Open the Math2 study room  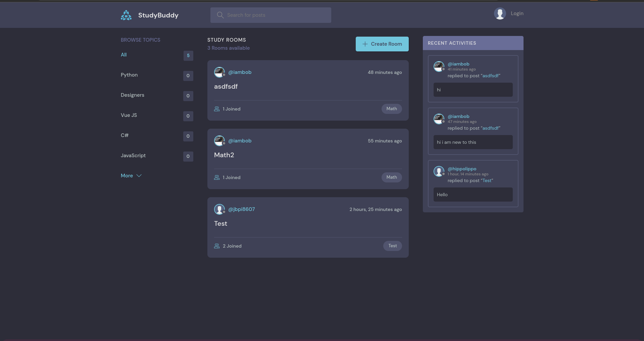pos(224,155)
